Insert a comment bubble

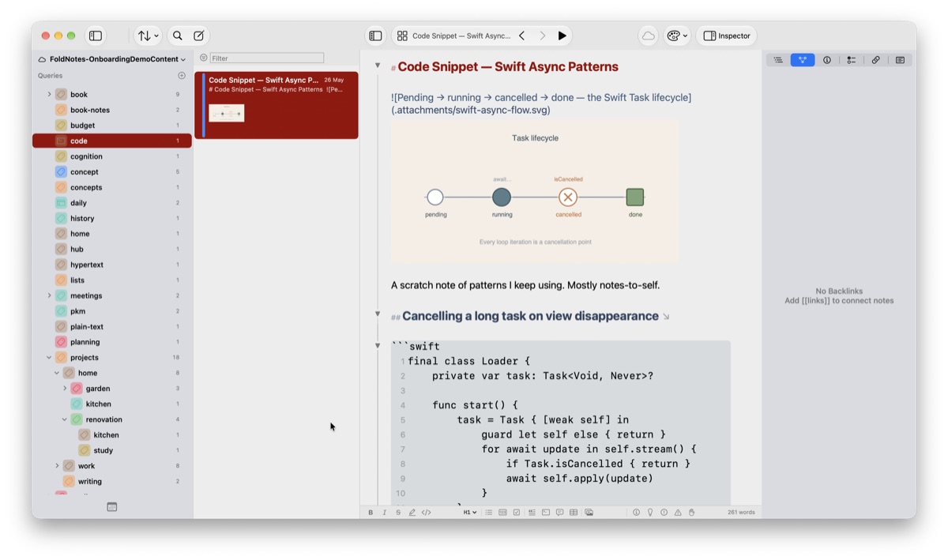559,513
